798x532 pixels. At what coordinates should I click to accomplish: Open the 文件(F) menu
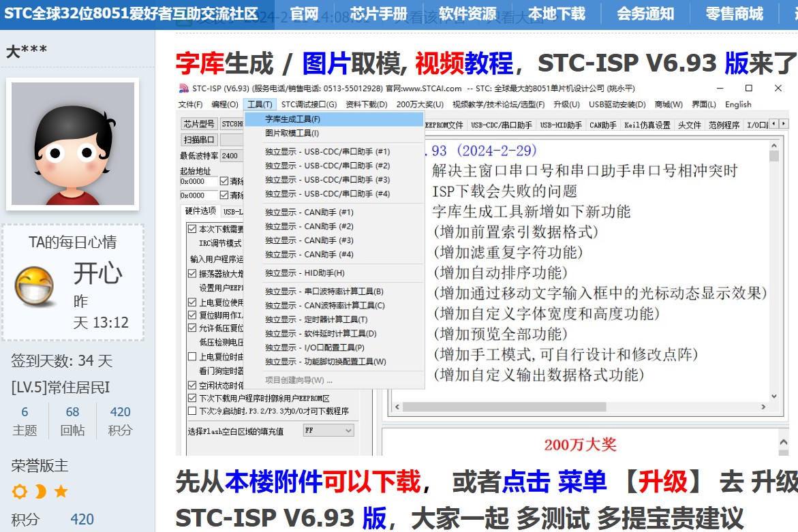tap(190, 104)
